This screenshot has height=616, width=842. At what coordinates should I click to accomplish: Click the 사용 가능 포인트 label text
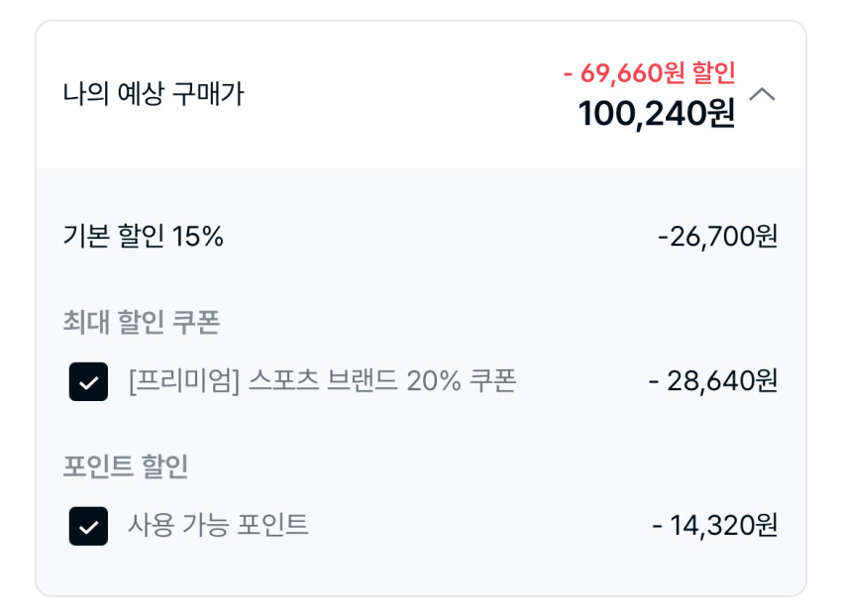coord(218,525)
